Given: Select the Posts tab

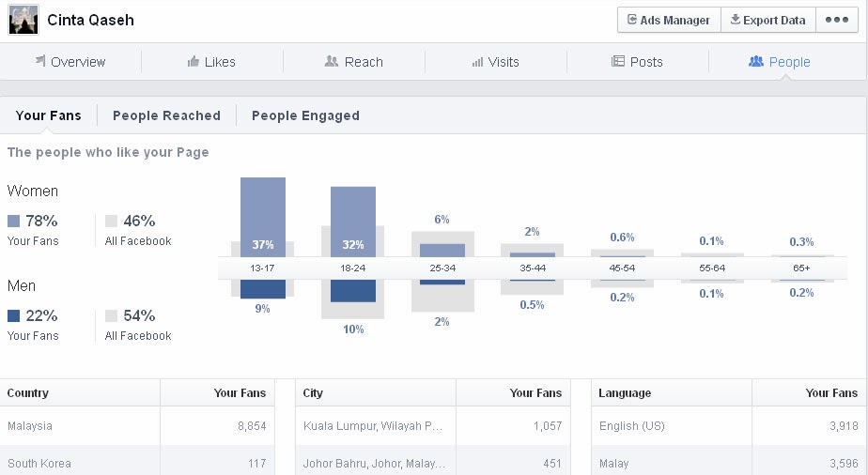Looking at the screenshot, I should point(637,62).
